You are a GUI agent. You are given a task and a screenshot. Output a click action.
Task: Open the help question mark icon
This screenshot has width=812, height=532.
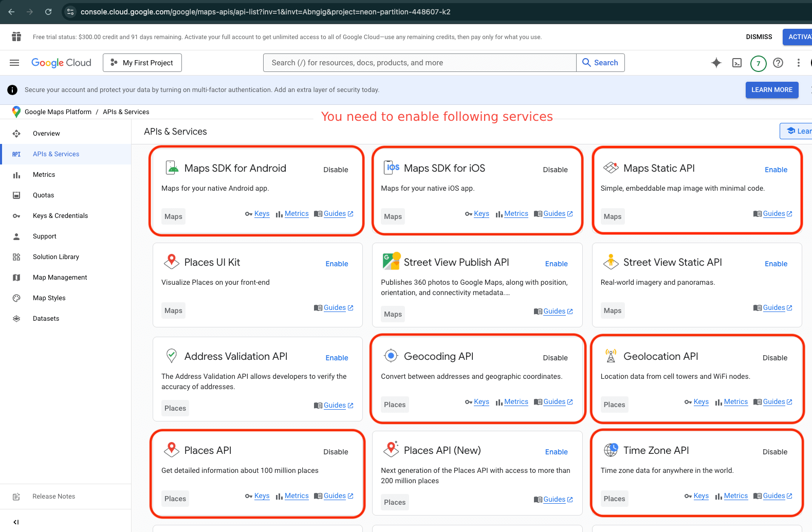coord(778,63)
